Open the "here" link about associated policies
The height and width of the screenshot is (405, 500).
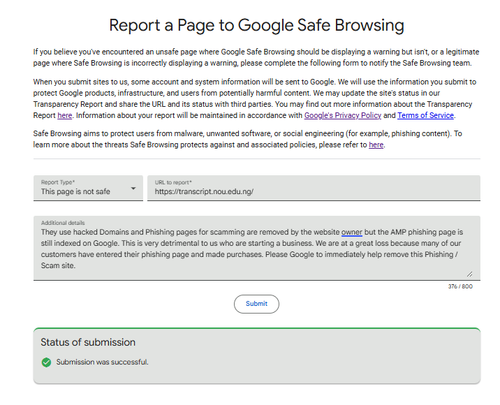376,145
